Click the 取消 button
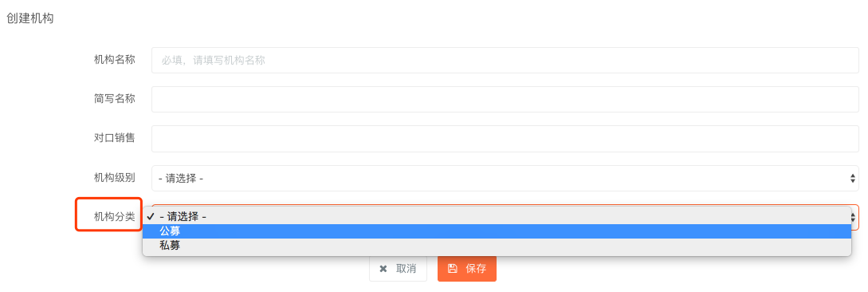The image size is (868, 292). [398, 269]
